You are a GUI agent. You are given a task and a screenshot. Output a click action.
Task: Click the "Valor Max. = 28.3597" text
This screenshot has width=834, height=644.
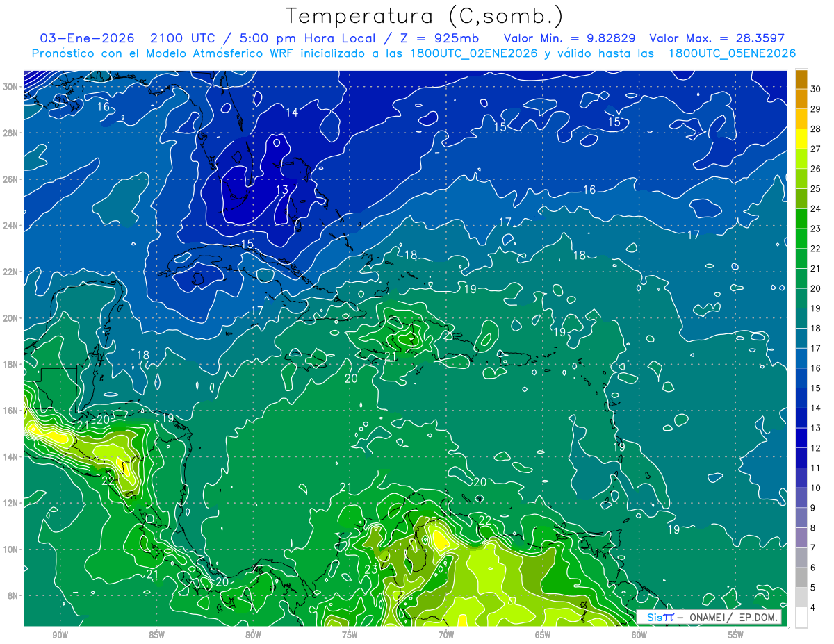pyautogui.click(x=717, y=38)
